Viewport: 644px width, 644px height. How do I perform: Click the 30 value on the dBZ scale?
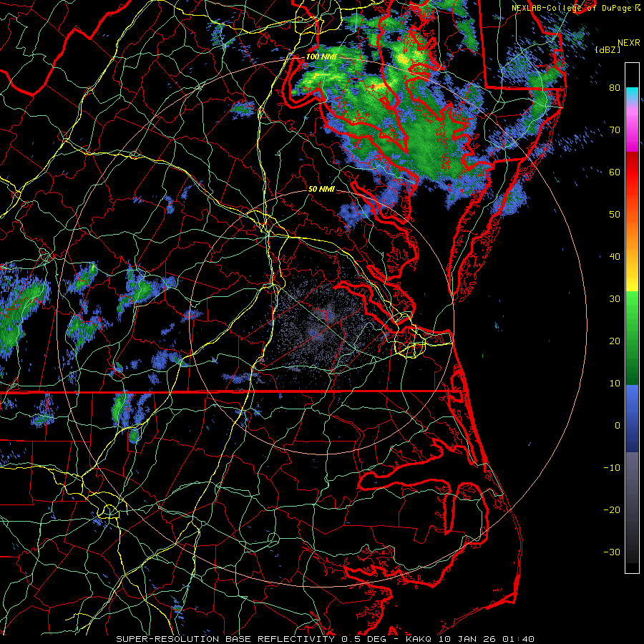(615, 299)
